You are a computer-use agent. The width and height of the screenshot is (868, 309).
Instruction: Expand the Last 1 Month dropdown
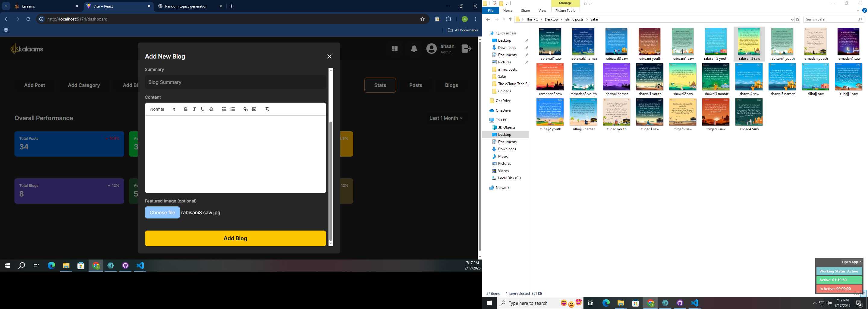pos(446,118)
